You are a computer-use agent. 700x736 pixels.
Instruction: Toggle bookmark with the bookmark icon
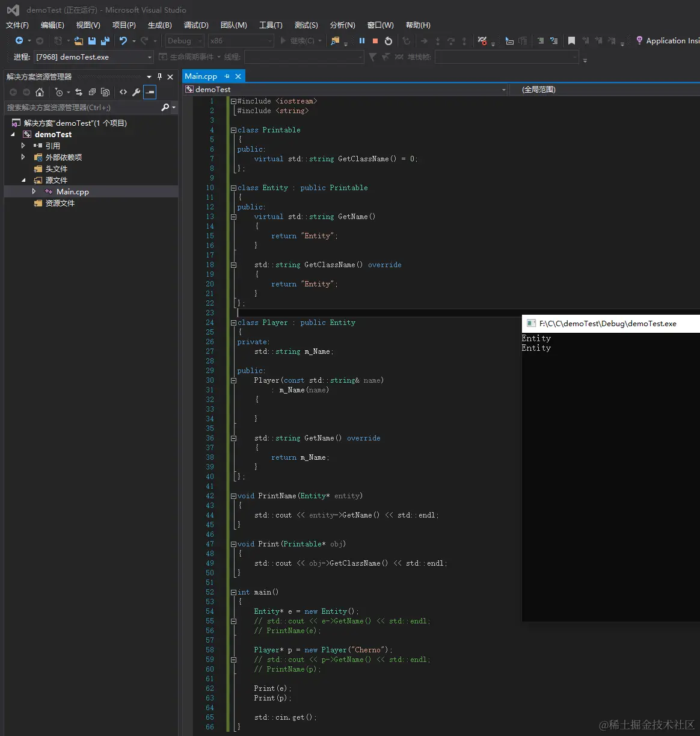click(571, 41)
